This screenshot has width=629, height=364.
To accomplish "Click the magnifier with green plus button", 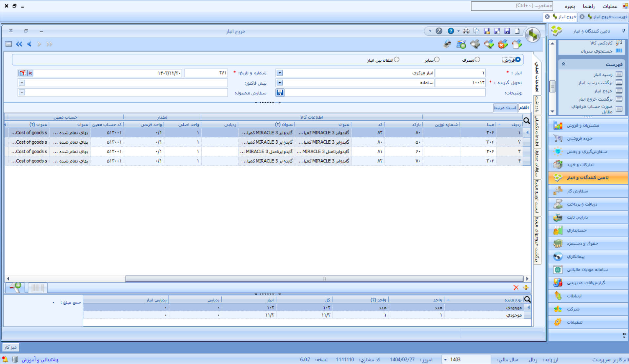I will [x=15, y=288].
